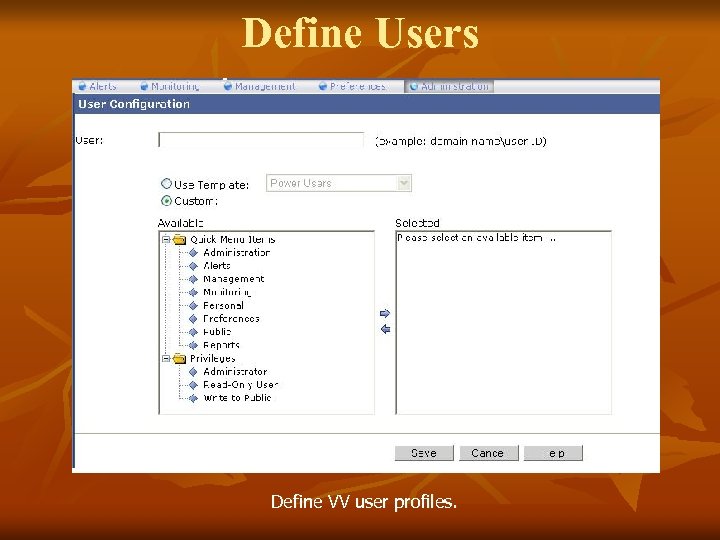Collapse the Quick Menu Items tree node

(166, 240)
